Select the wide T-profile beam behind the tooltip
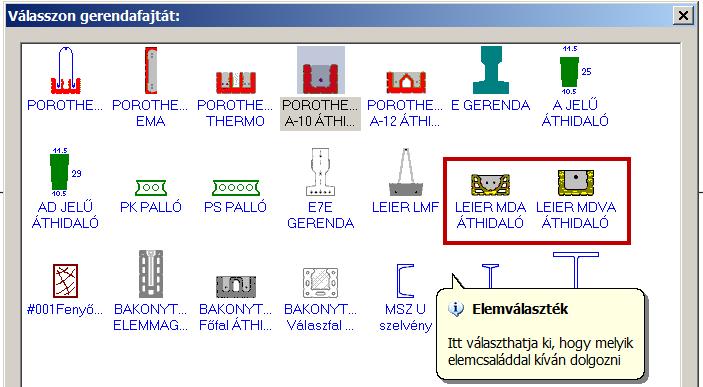Image resolution: width=703 pixels, height=387 pixels. 576,270
